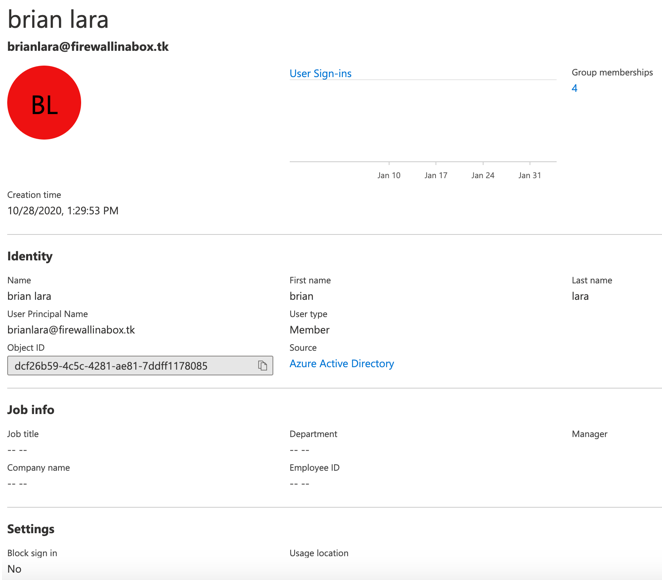Viewport: 662px width, 580px height.
Task: Click the brian lara page title
Action: tap(58, 20)
